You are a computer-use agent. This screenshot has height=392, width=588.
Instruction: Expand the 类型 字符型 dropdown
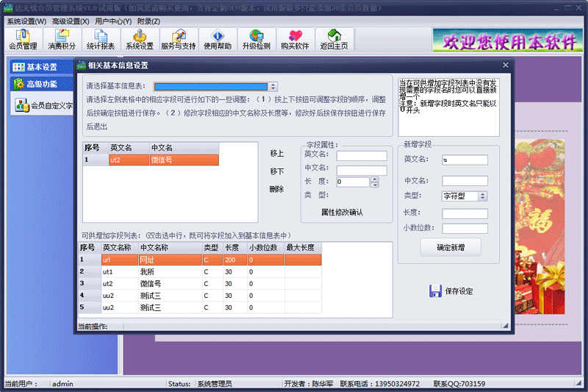483,196
